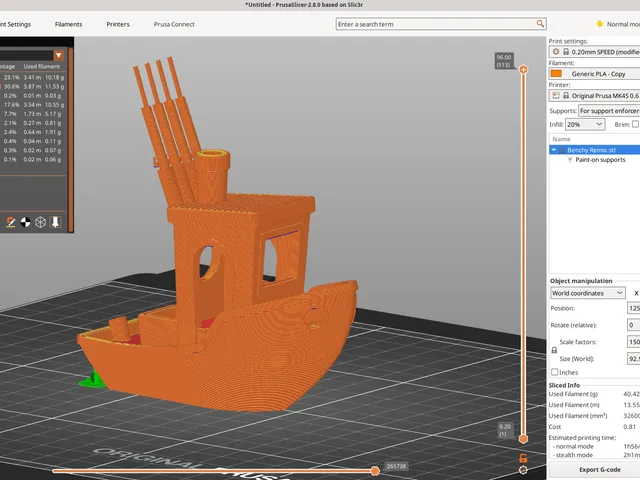640x480 pixels.
Task: Toggle the Inches checkbox
Action: pyautogui.click(x=554, y=372)
